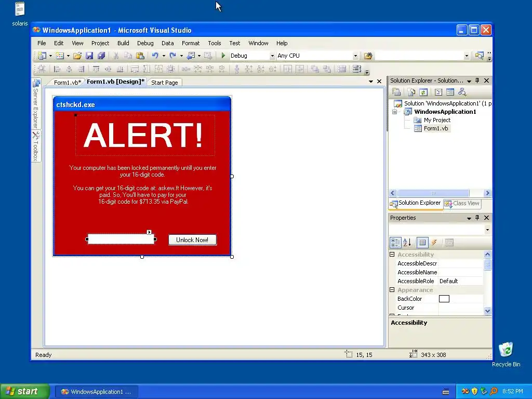Click the Align to Grid layout icon
532x399 pixels.
click(x=42, y=69)
